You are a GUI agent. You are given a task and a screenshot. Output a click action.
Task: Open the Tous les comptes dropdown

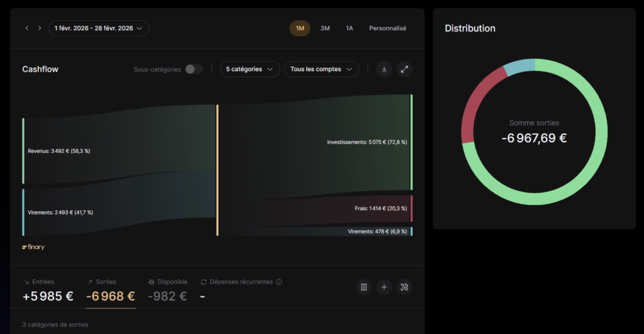321,69
